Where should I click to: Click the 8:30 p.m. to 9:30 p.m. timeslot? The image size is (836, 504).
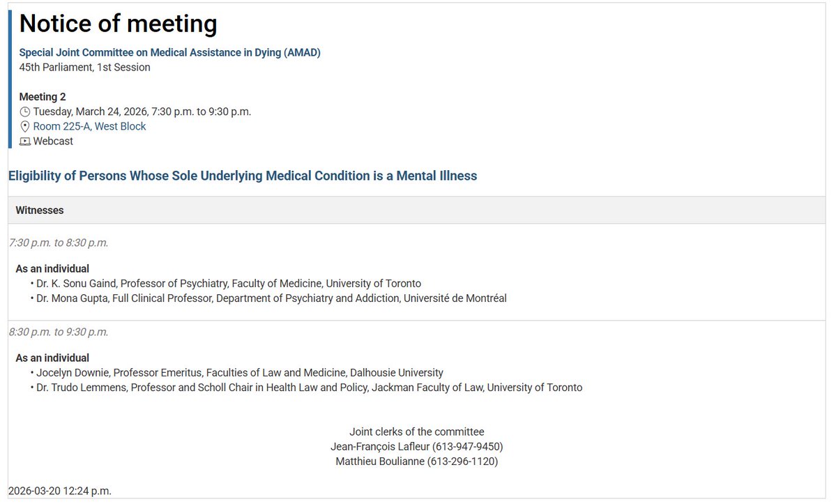click(59, 332)
